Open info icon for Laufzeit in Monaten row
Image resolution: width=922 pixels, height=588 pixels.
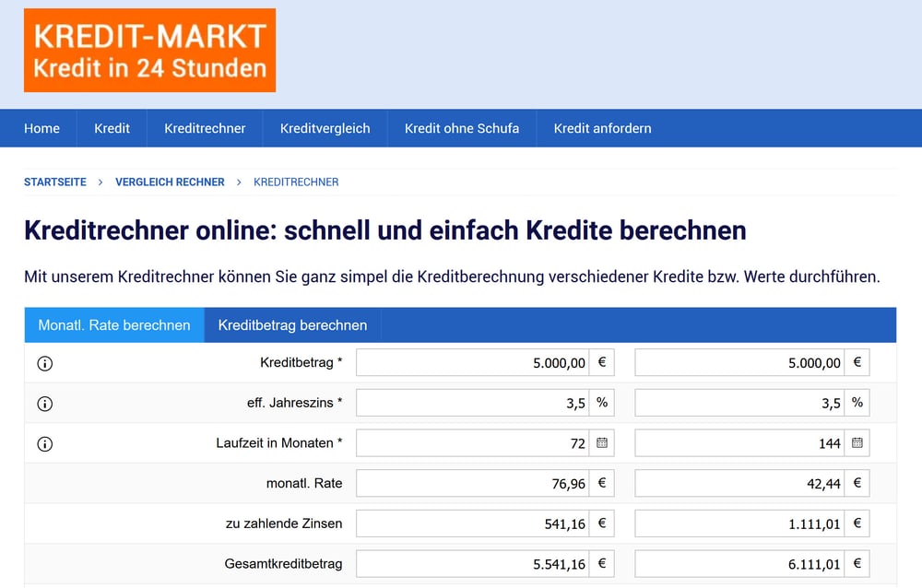coord(44,444)
